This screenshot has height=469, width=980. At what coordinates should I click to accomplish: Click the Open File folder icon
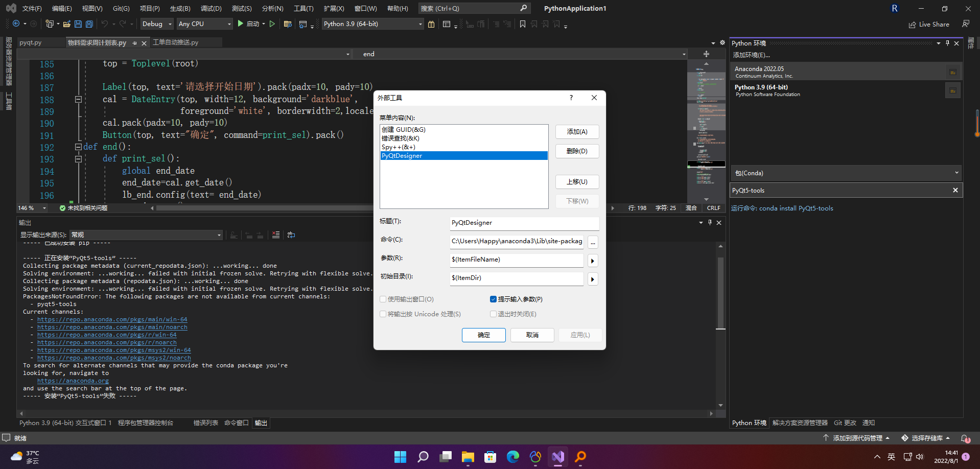tap(66, 24)
